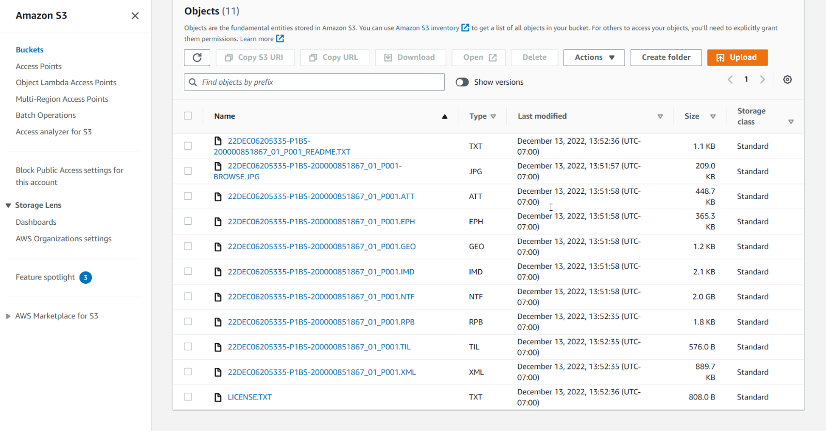Check the P001.NTF object row
The image size is (826, 432).
(x=188, y=297)
